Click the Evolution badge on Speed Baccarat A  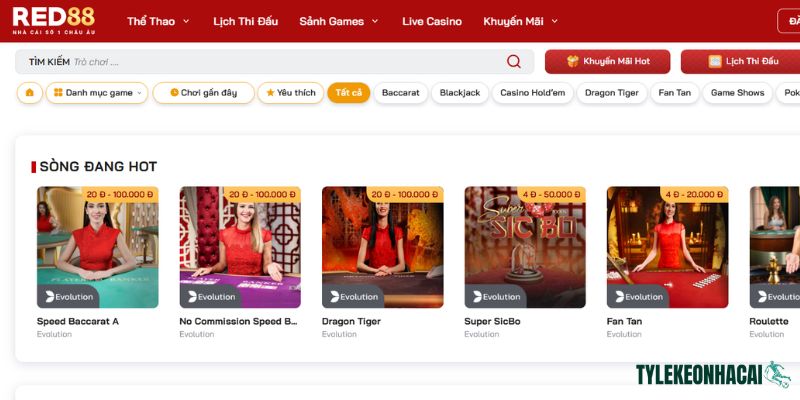click(69, 296)
